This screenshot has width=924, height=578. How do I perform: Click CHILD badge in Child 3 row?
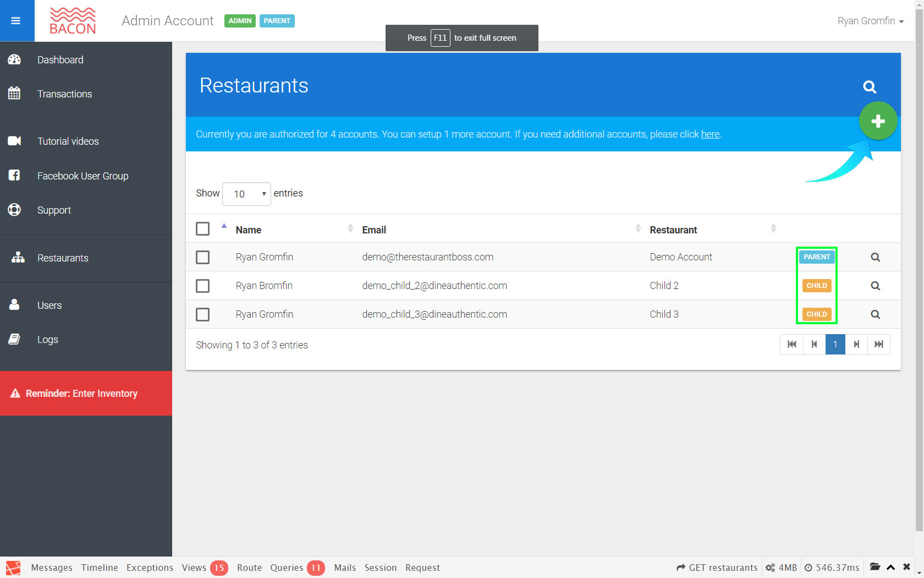pos(817,314)
